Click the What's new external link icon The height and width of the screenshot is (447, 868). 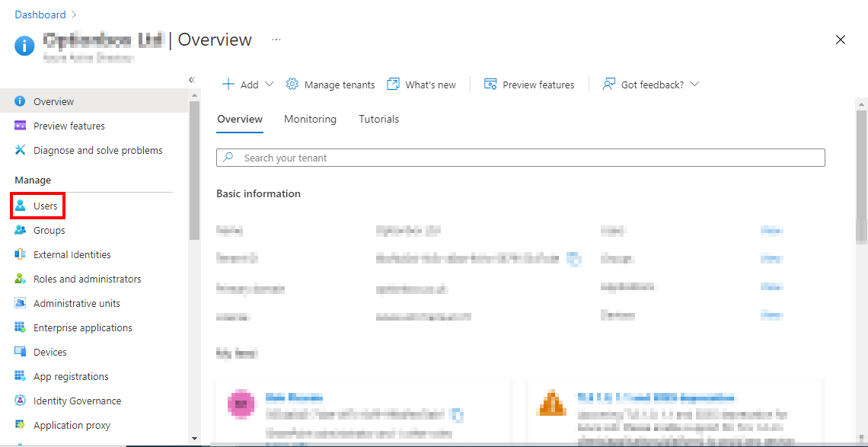[393, 85]
